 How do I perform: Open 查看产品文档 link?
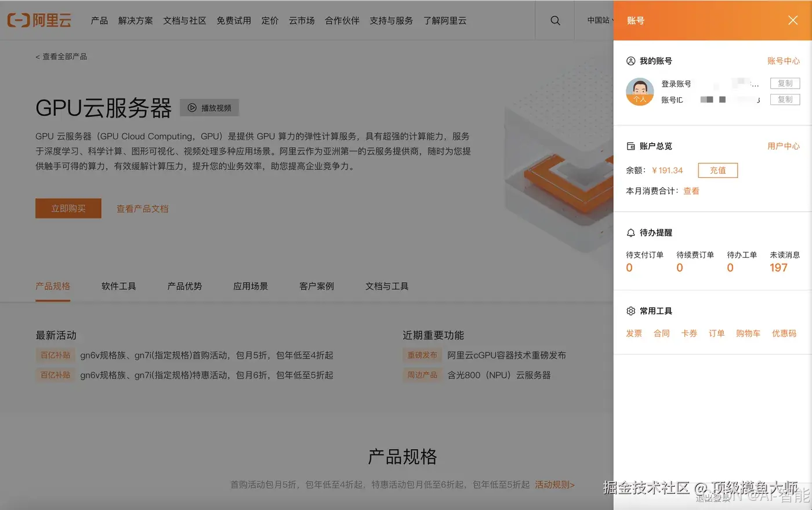click(142, 208)
